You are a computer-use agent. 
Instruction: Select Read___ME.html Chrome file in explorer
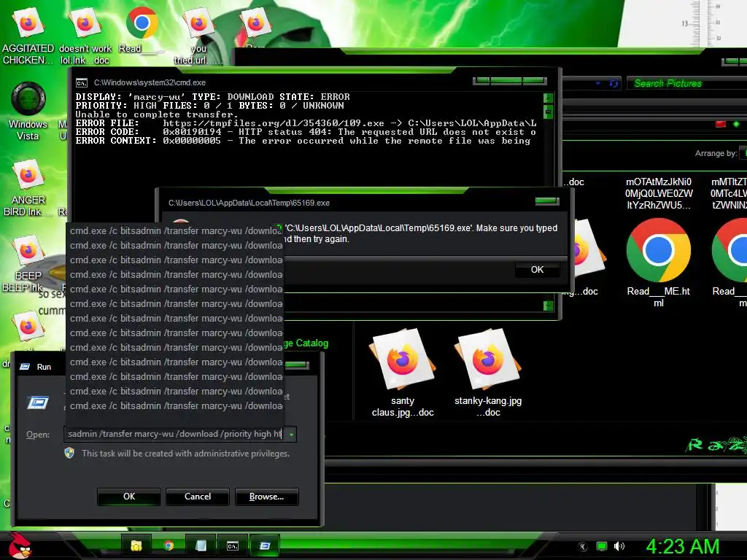(659, 262)
